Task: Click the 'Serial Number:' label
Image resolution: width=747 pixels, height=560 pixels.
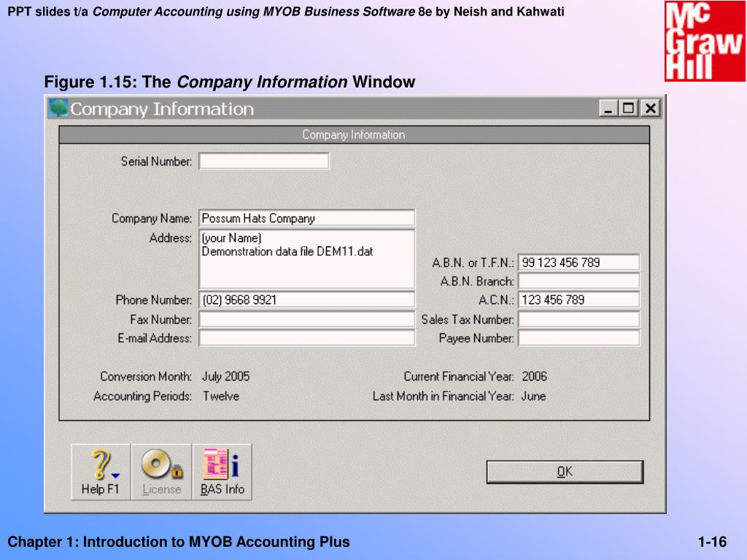Action: point(156,161)
